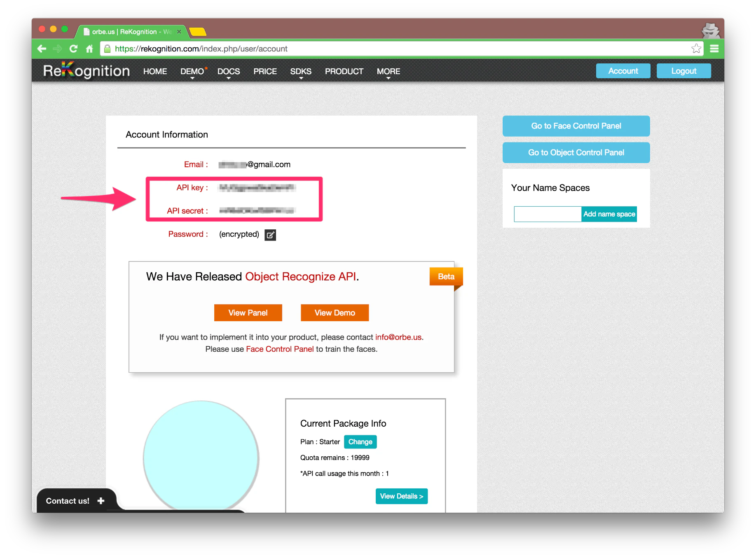Image resolution: width=756 pixels, height=558 pixels.
Task: Click the Object Recognize API red link
Action: point(301,277)
